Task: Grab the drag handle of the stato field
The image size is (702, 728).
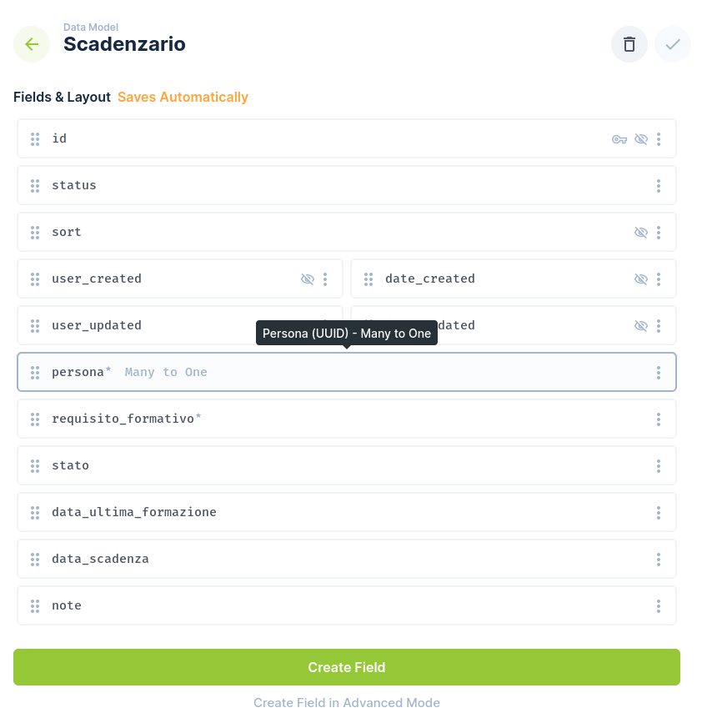Action: [x=35, y=465]
